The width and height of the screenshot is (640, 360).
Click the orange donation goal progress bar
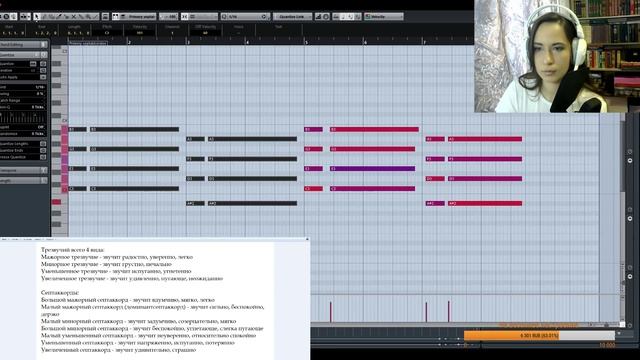tap(539, 336)
